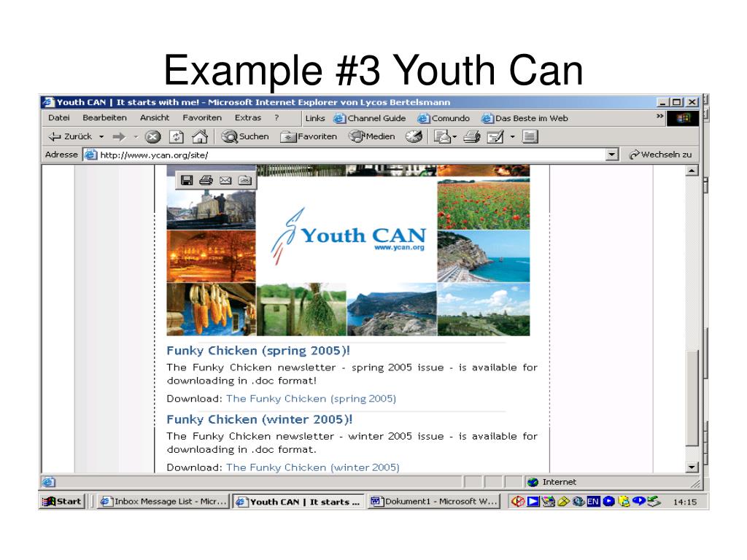
Task: Switch to Dokument1 Microsoft Word taskbar button
Action: pos(434,502)
